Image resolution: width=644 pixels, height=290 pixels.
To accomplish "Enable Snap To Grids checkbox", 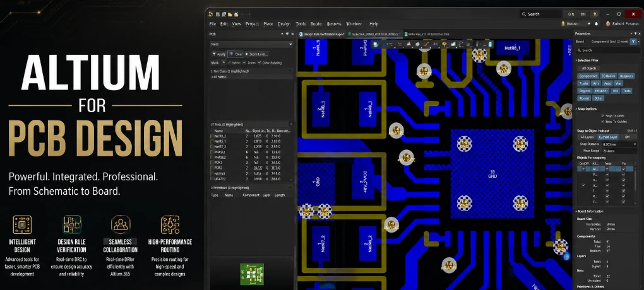I will [602, 116].
